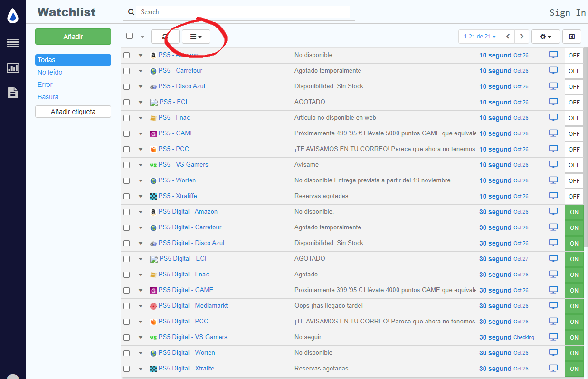Image resolution: width=588 pixels, height=379 pixels.
Task: Click in the Search input field
Action: 245,12
